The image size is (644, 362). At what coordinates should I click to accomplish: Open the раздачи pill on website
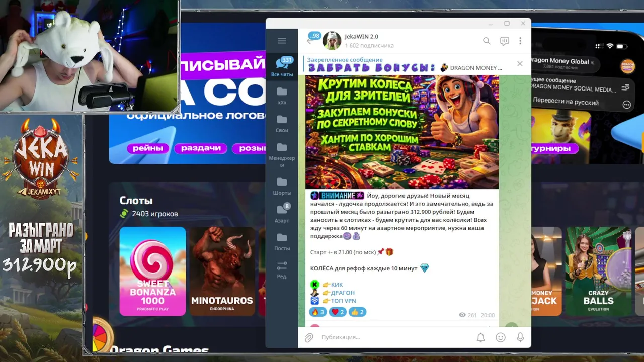pyautogui.click(x=201, y=148)
